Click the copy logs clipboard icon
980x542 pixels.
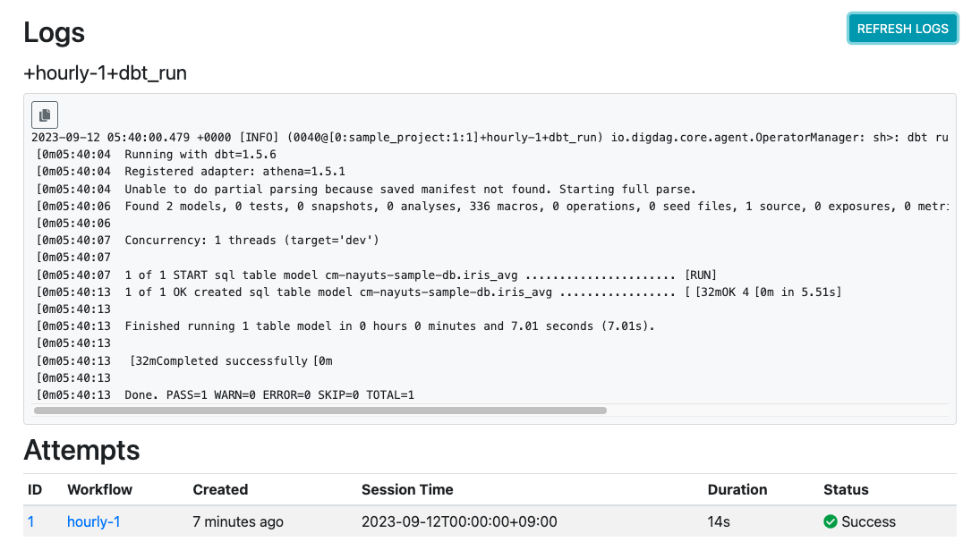(x=45, y=114)
